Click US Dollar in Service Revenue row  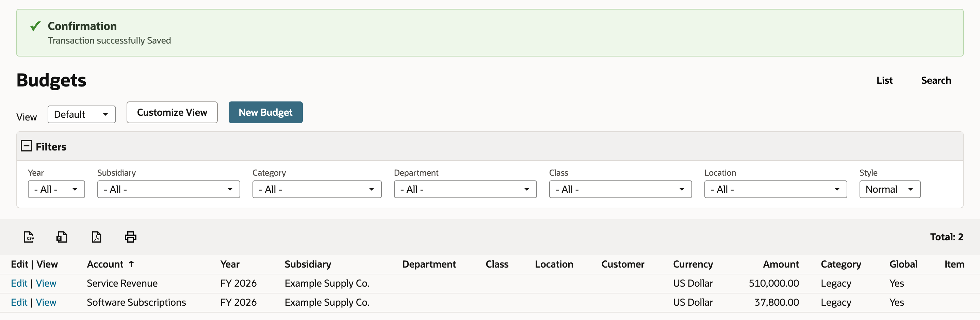[x=693, y=283]
